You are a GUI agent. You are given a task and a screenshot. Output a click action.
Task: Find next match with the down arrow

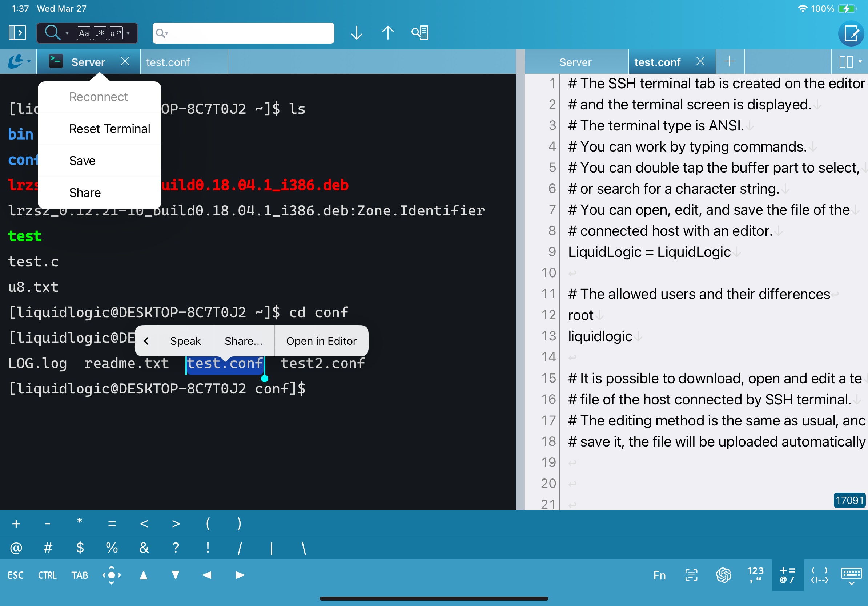[x=356, y=33]
